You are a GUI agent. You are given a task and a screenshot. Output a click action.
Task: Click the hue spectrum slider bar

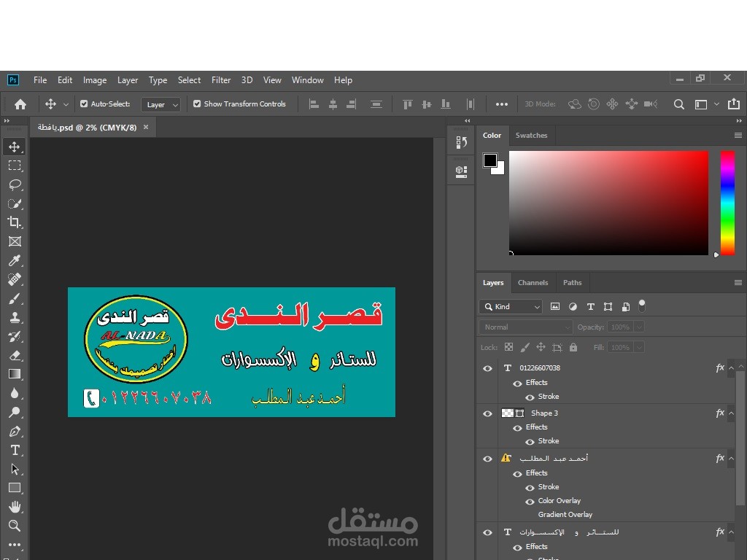click(727, 203)
